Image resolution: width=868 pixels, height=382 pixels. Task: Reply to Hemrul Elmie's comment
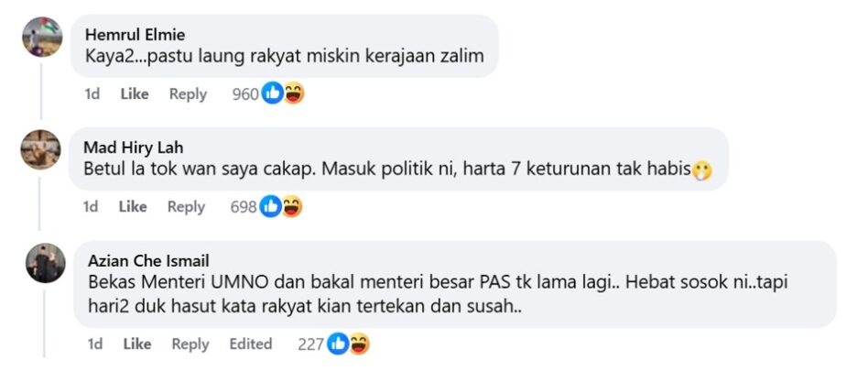(188, 93)
